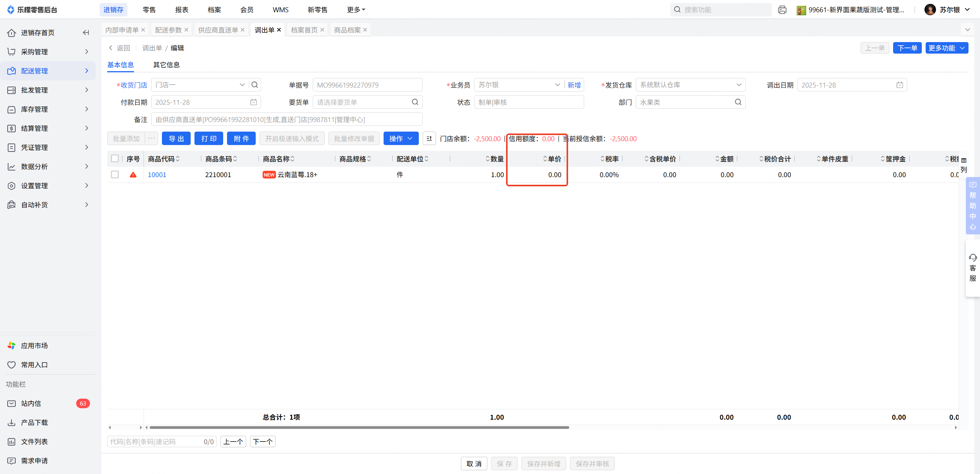
Task: Click product code link 10001
Action: point(157,175)
